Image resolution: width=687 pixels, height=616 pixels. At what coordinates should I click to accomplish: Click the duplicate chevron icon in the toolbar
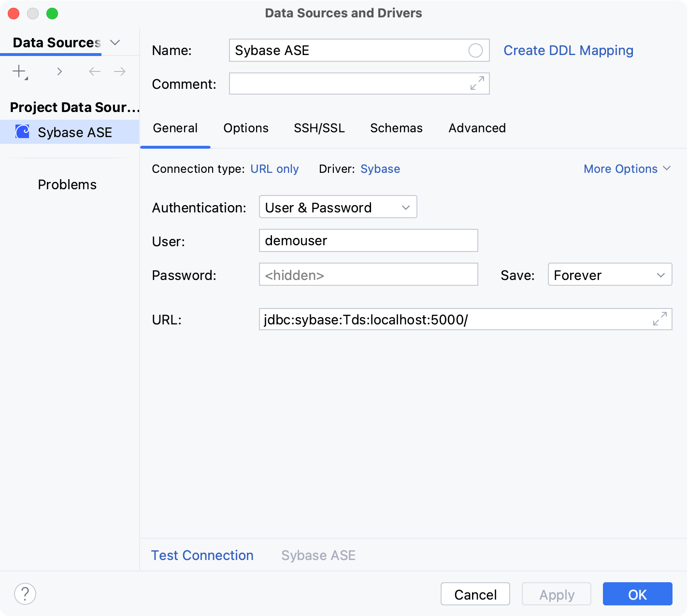pos(59,71)
